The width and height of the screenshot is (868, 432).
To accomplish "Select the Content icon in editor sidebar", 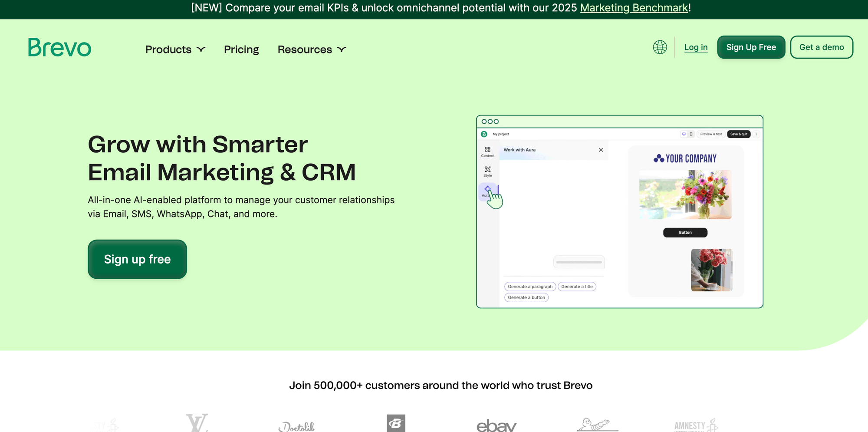I will [488, 152].
